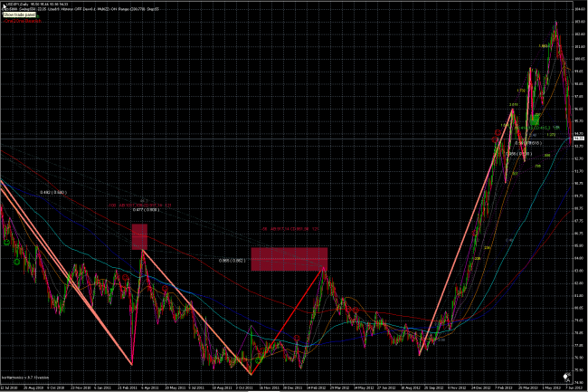Screen dimensions: 588x392
Task: Click the current price label on price axis
Action: 579,139
